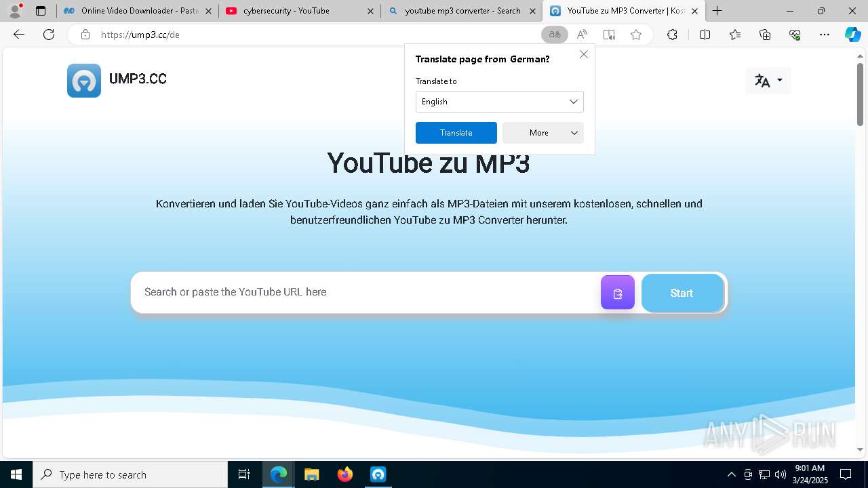Screen dimensions: 868x488
Task: Switch to cybersecurity - YouTube tab
Action: pos(299,11)
